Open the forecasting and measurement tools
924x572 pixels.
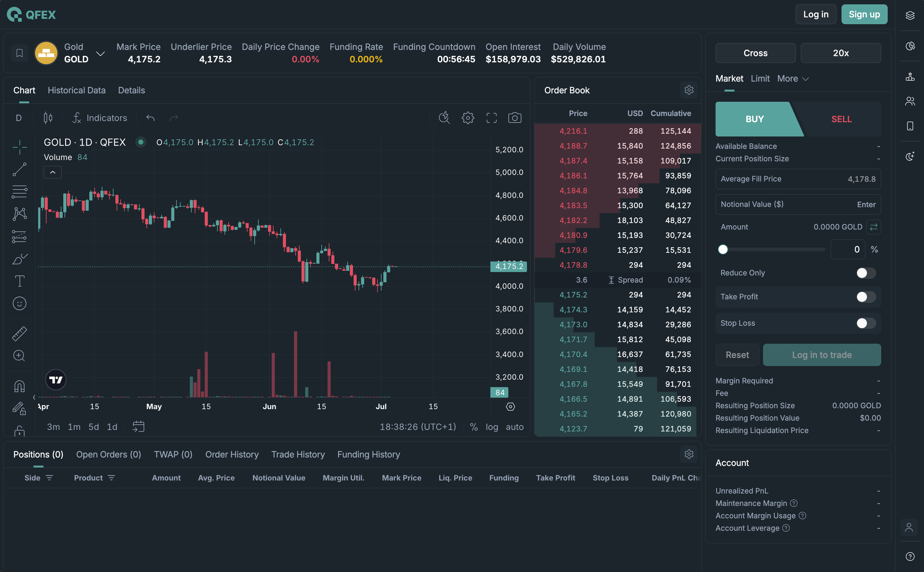(19, 236)
